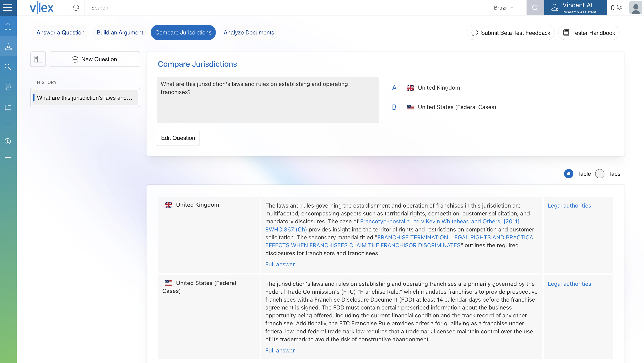Click the Search input field
Image resolution: width=644 pixels, height=363 pixels.
(x=282, y=8)
